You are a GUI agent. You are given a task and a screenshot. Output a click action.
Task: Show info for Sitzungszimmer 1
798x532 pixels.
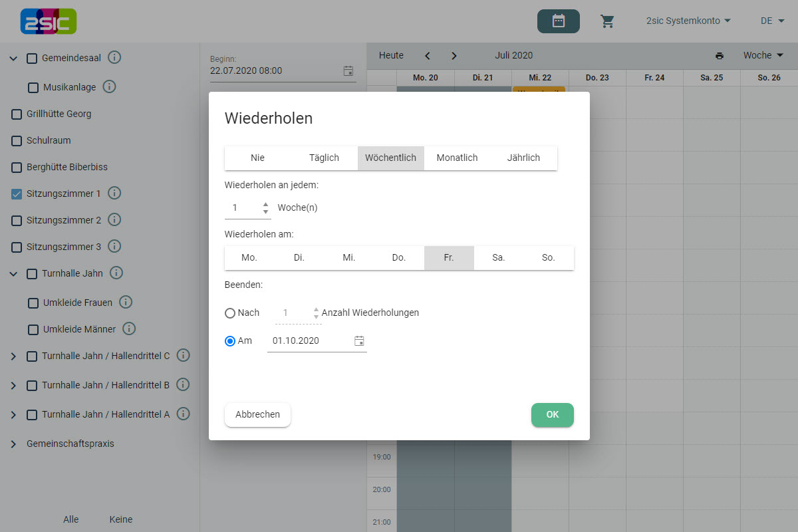[x=114, y=194]
